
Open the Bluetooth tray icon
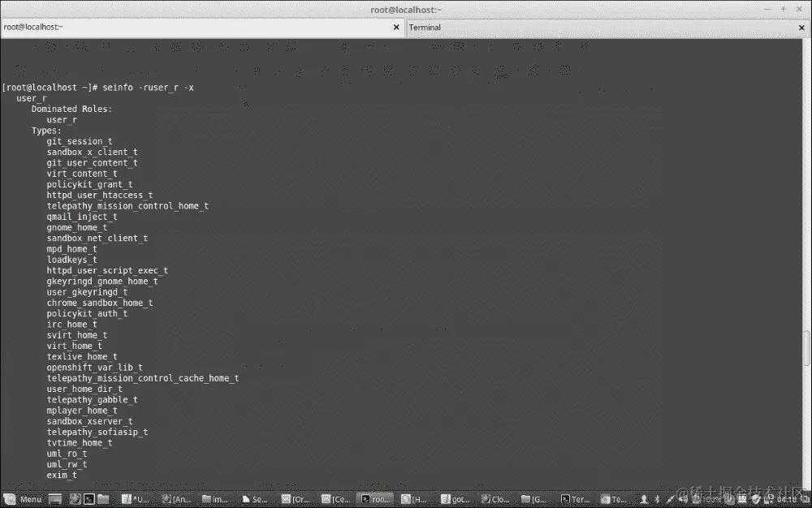click(x=657, y=499)
